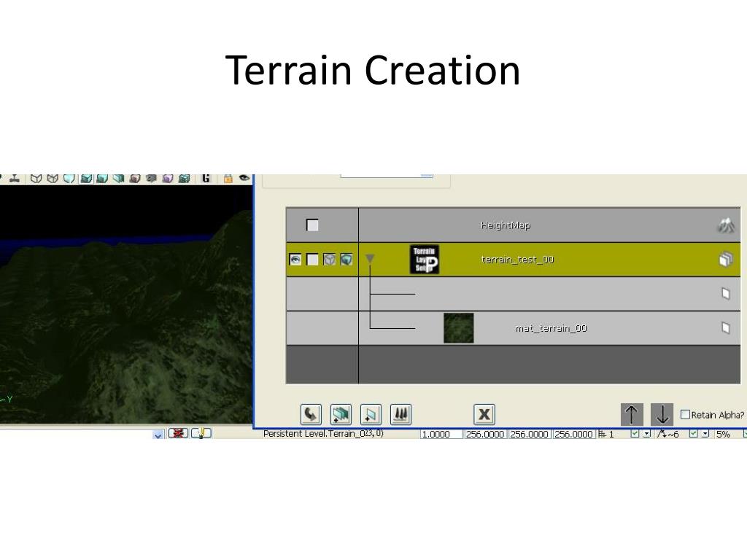Image resolution: width=747 pixels, height=560 pixels.
Task: Select the terrain_test_00 layer name
Action: (x=517, y=260)
